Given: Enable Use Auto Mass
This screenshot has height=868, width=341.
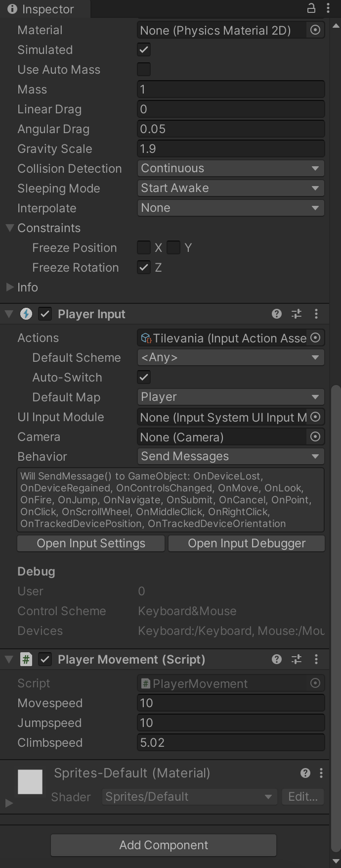Looking at the screenshot, I should [143, 69].
